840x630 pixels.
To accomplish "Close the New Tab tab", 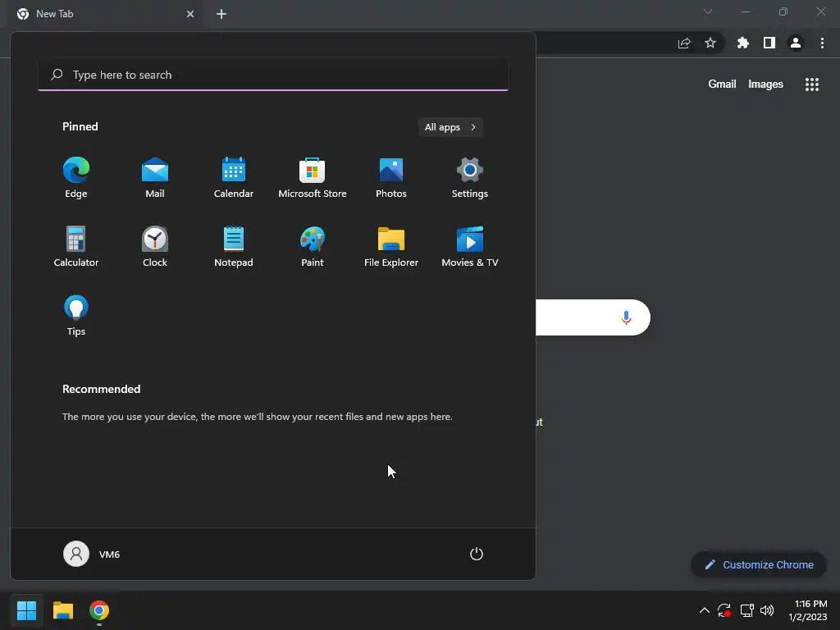I will pos(190,14).
